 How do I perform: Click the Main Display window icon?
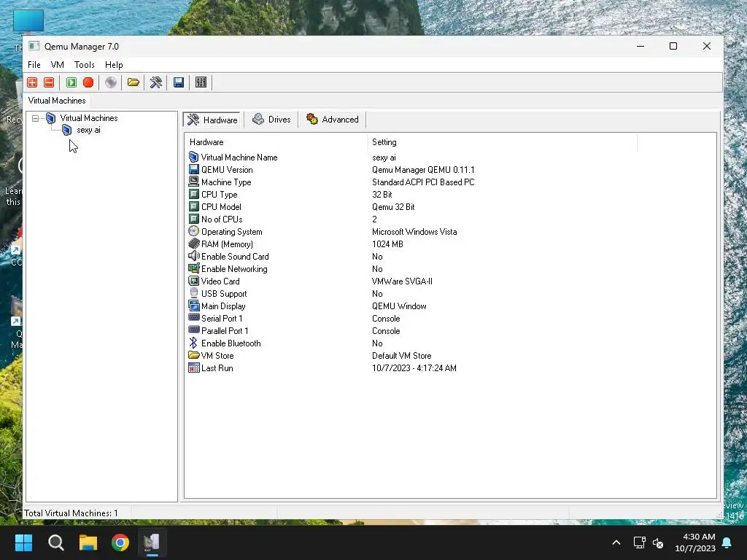point(193,306)
